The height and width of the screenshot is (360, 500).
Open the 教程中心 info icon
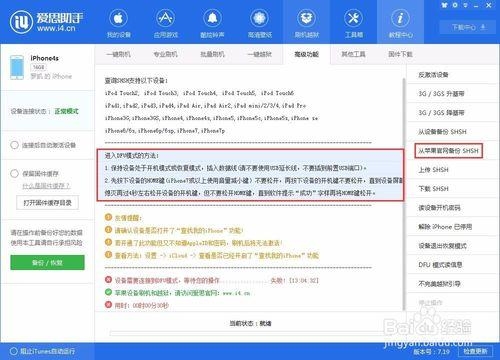coord(400,19)
